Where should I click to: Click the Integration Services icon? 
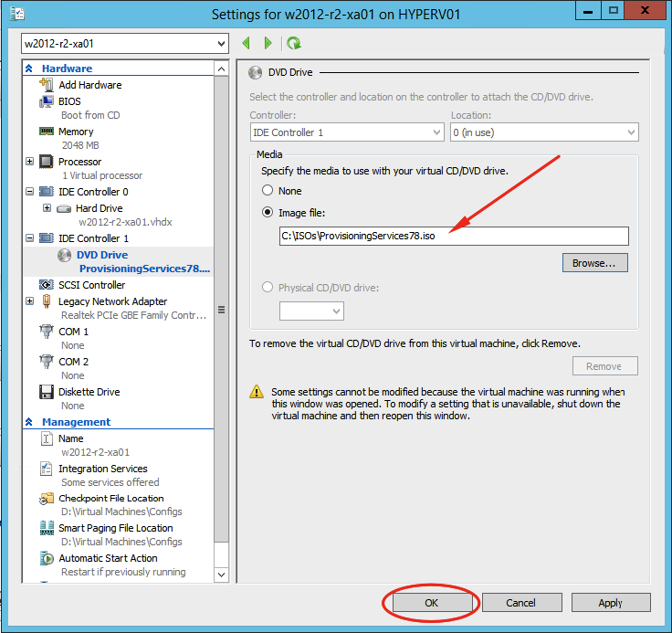(47, 469)
